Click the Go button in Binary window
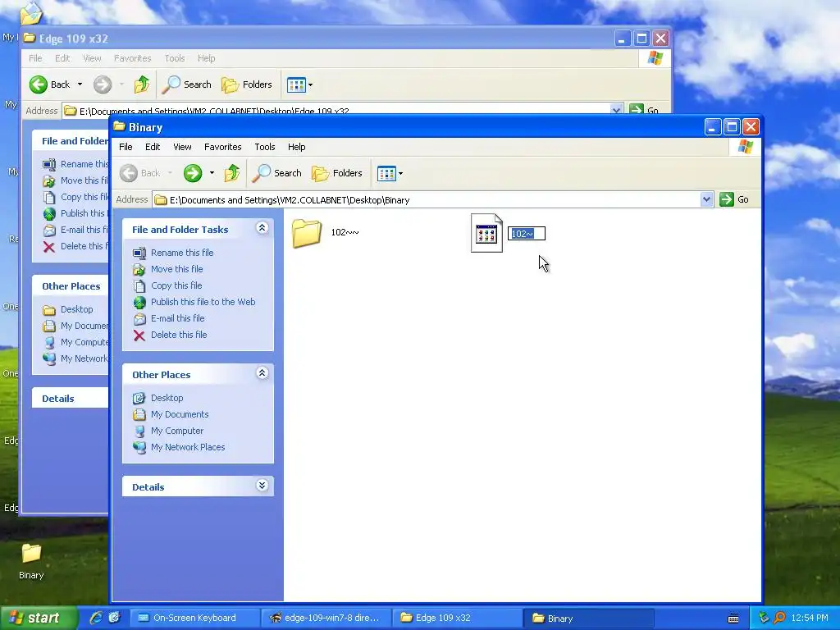 coord(734,199)
